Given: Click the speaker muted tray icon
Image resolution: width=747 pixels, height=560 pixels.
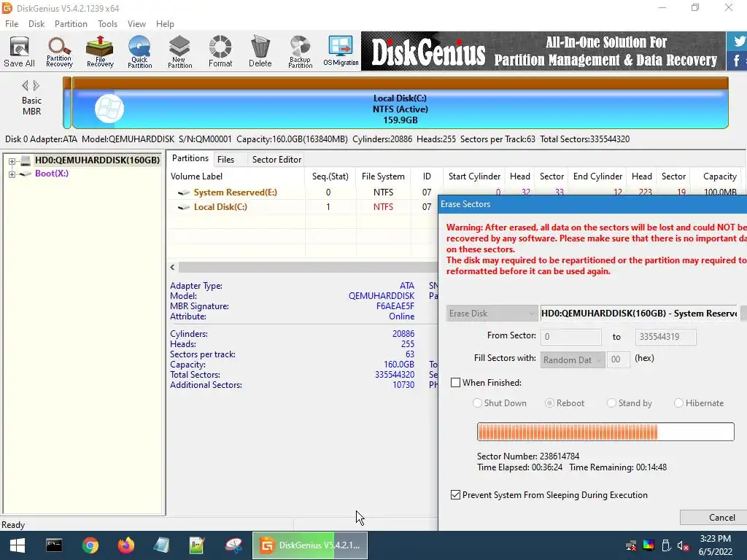Looking at the screenshot, I should (x=683, y=545).
